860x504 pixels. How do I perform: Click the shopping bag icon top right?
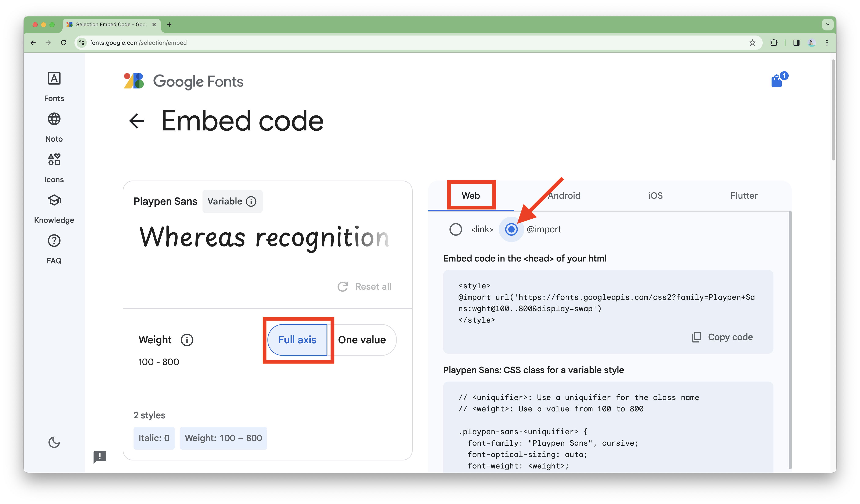coord(777,81)
